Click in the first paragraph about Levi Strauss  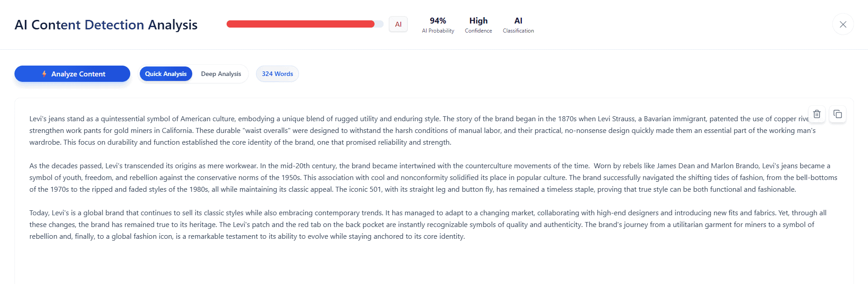(271, 131)
